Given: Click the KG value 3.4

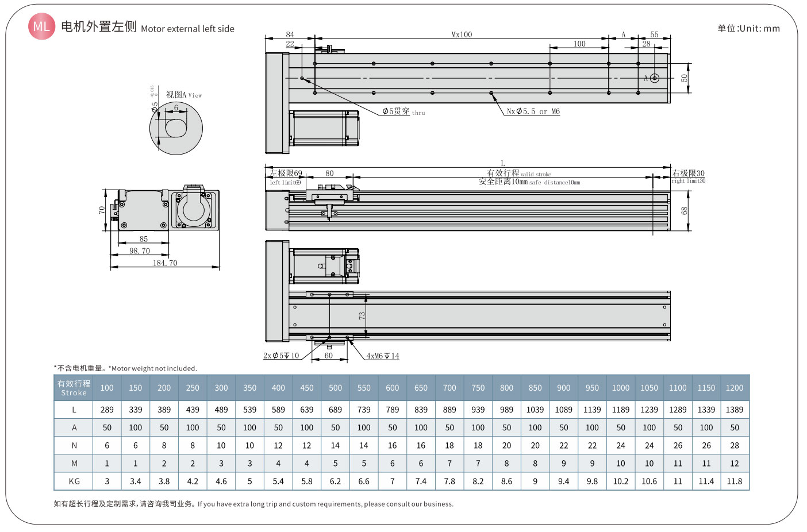Looking at the screenshot, I should pos(136,481).
